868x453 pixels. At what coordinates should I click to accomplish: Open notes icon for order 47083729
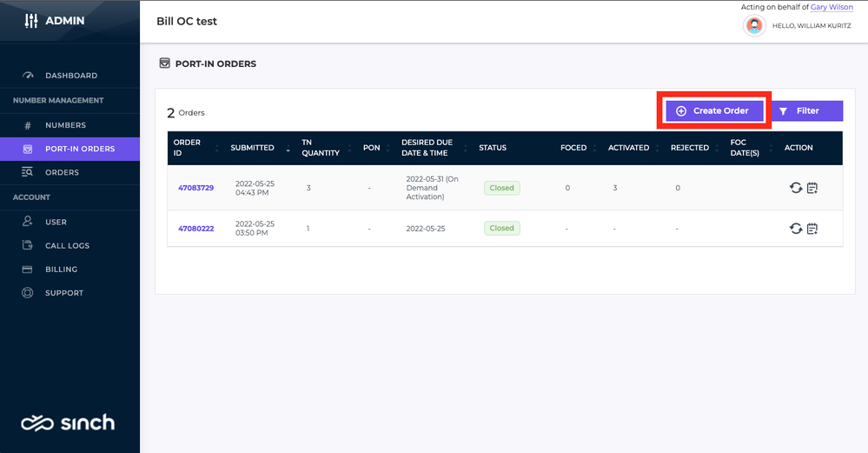pyautogui.click(x=812, y=188)
